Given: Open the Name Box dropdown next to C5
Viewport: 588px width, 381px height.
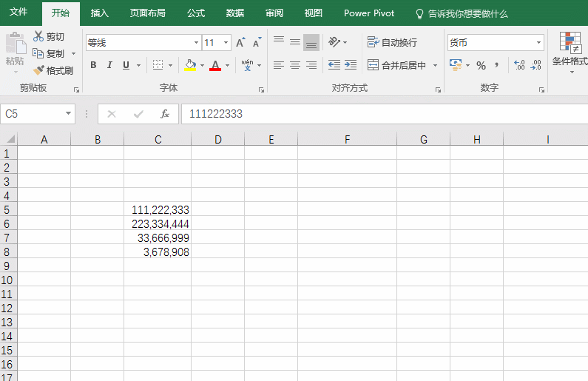Looking at the screenshot, I should coord(69,114).
